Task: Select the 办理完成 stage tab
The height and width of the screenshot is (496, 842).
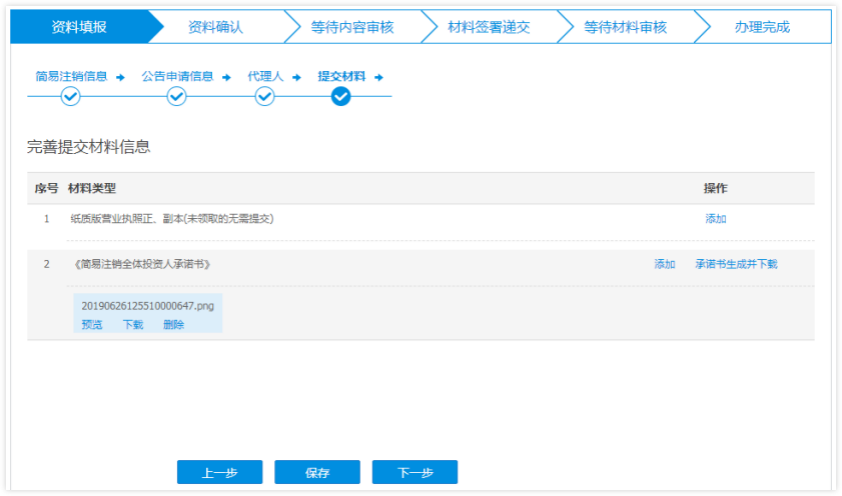Action: tap(761, 27)
